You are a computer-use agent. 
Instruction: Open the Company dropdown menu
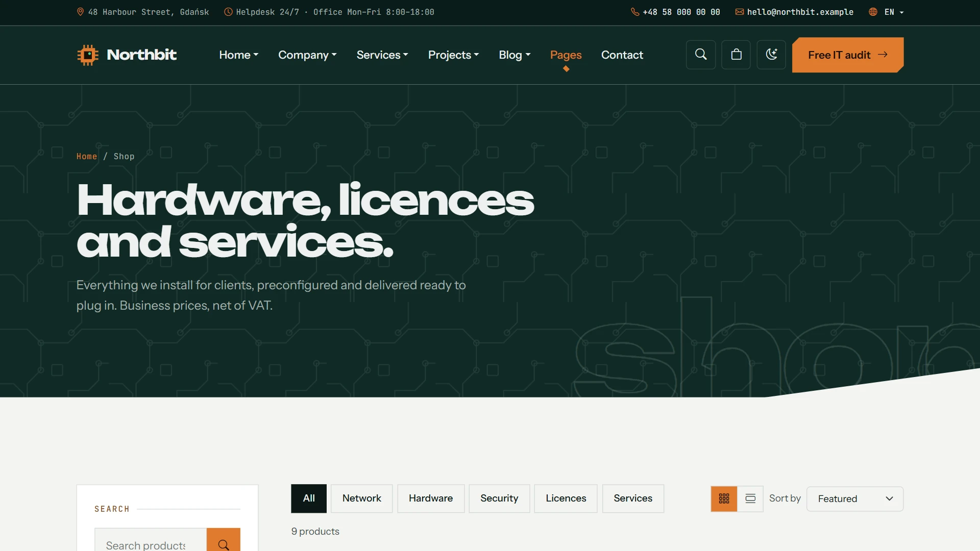coord(307,55)
